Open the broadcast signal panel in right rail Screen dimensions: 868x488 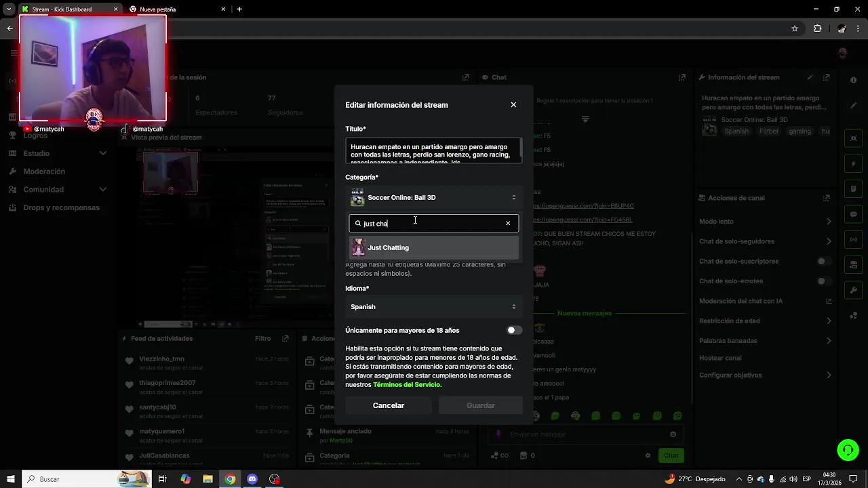point(854,239)
